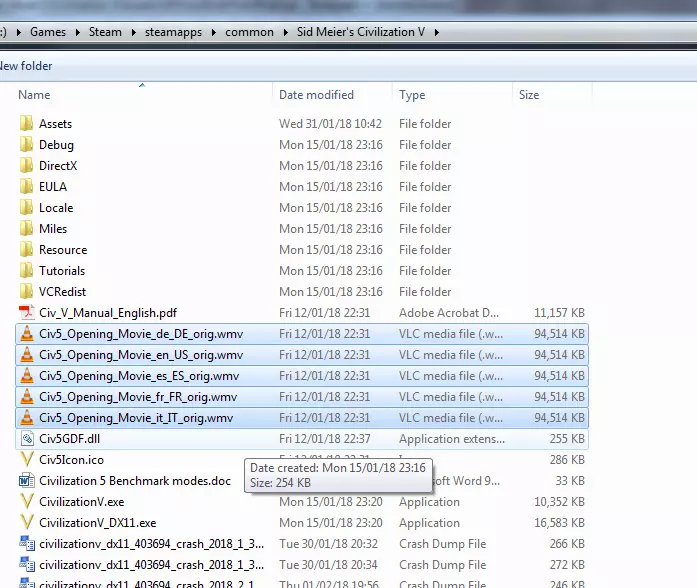The height and width of the screenshot is (588, 697).
Task: Select the Tutorials folder name
Action: (62, 271)
